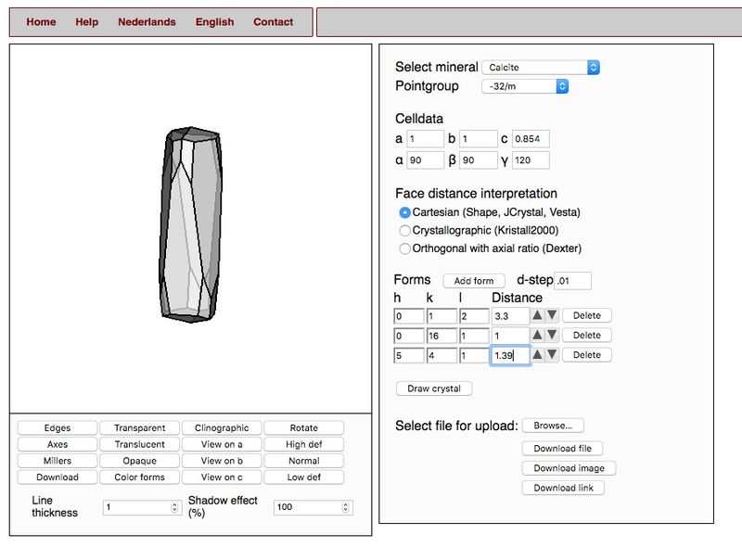Image resolution: width=742 pixels, height=560 pixels.
Task: Click h field showing 5
Action: (409, 355)
